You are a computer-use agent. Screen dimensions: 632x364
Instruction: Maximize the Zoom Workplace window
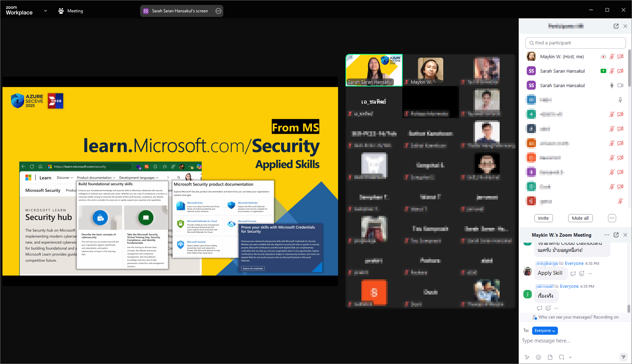click(x=607, y=10)
